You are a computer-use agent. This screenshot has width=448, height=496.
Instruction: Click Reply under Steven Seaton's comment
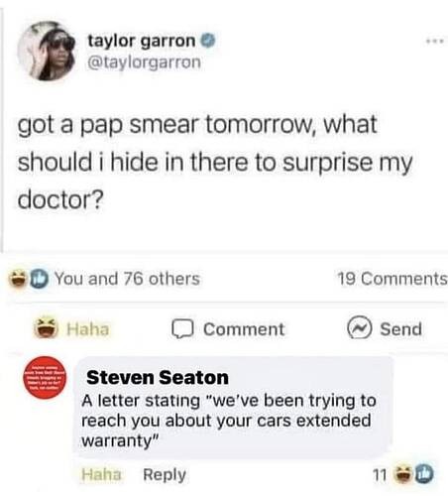(165, 475)
